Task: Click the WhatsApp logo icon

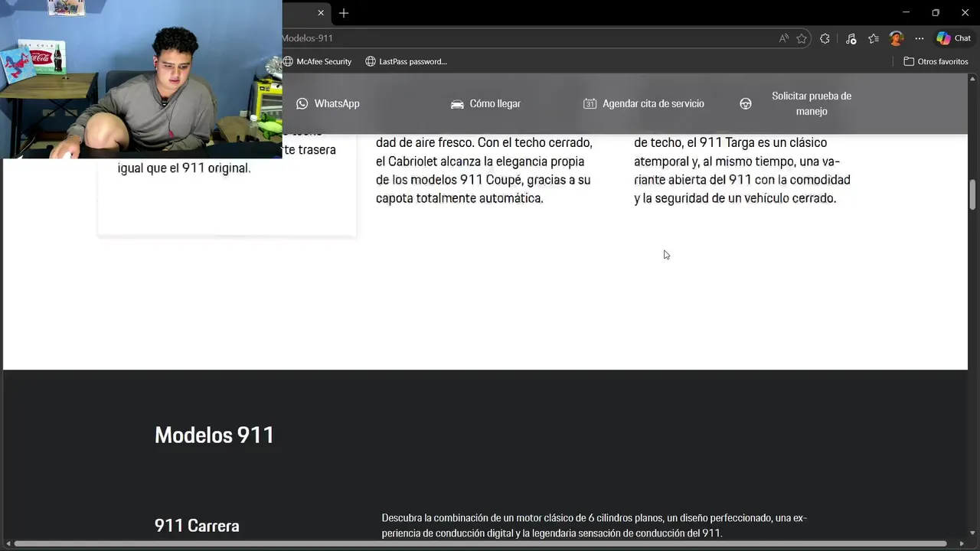Action: pos(302,103)
